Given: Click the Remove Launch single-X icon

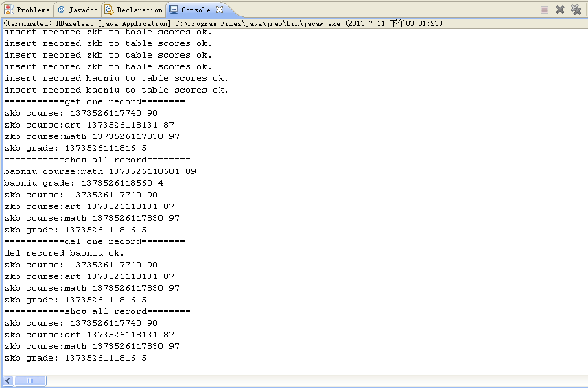Looking at the screenshot, I should click(x=560, y=10).
